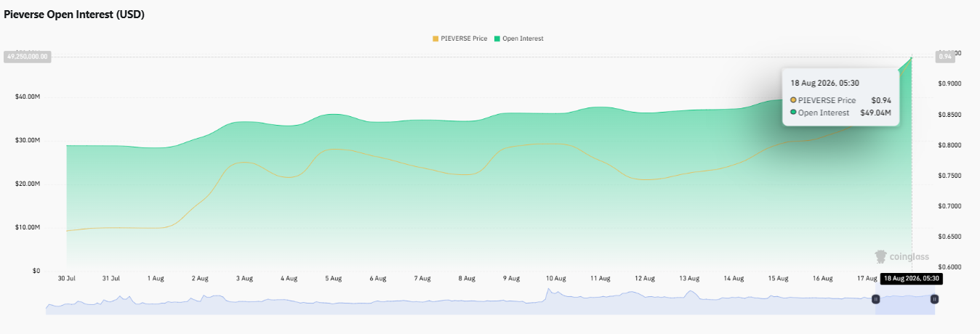
Task: Click the '12 Aug' date label
Action: coord(644,278)
